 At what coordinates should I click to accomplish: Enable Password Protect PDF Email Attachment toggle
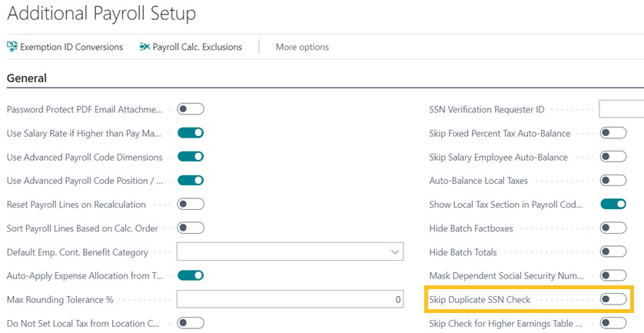pos(191,109)
